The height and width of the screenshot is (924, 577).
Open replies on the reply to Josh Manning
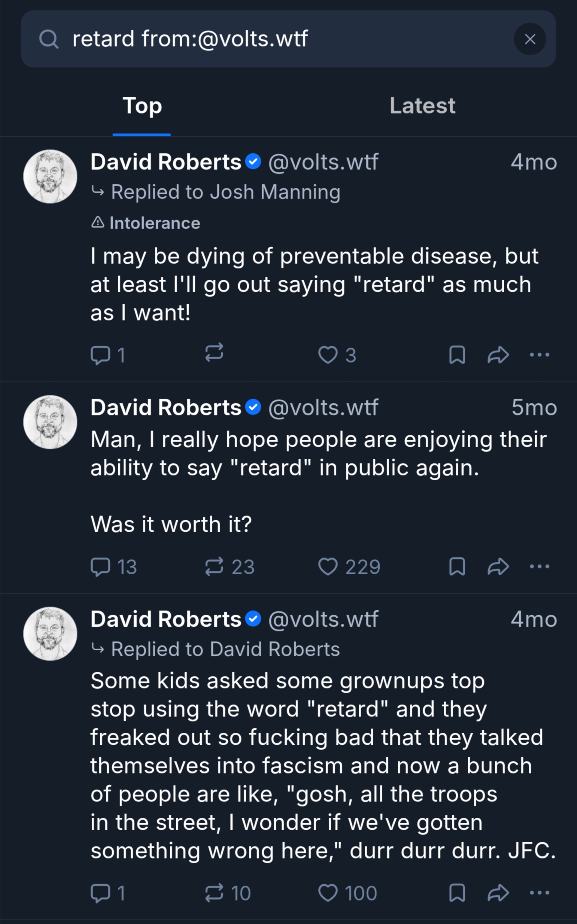pos(100,355)
